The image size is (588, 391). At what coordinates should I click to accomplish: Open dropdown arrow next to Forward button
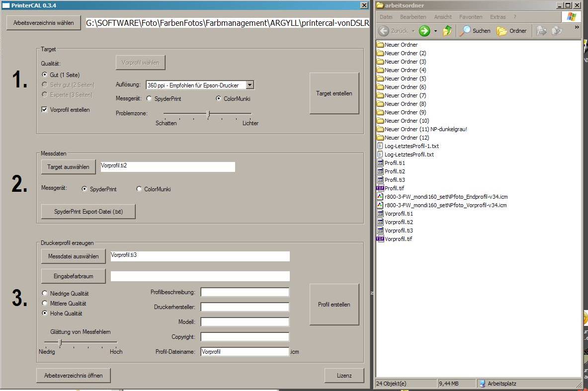435,31
